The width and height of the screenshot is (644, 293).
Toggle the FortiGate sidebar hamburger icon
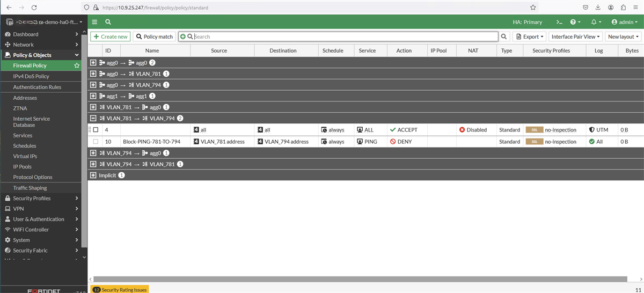pos(94,22)
